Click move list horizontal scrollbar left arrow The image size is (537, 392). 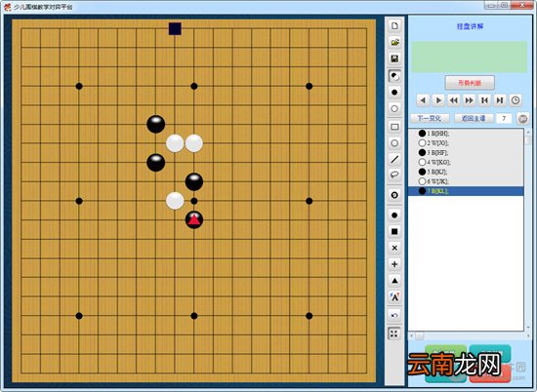click(411, 335)
